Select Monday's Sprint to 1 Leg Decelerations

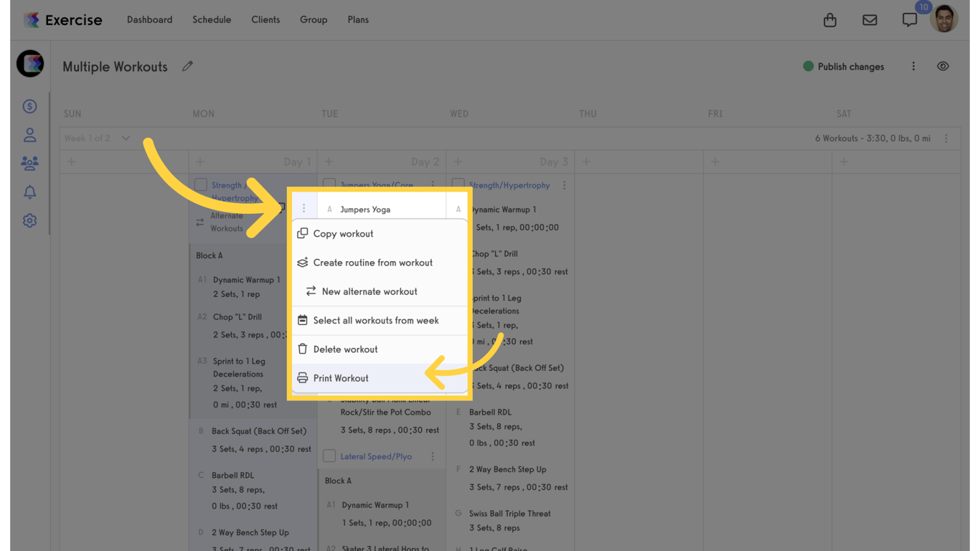pyautogui.click(x=239, y=367)
